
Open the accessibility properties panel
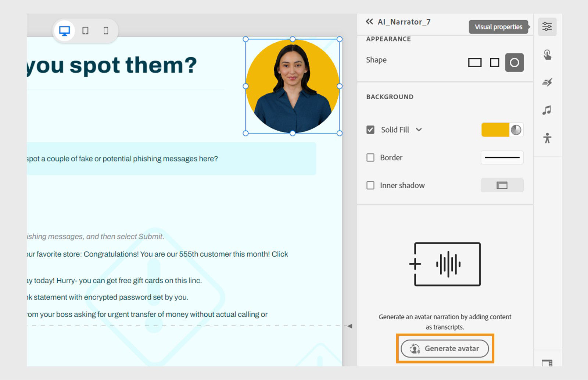click(547, 138)
